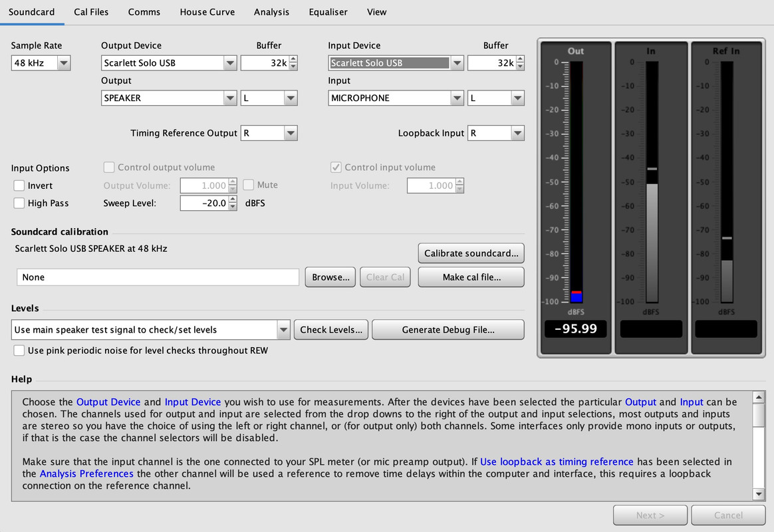Click the Check Levels button

330,330
